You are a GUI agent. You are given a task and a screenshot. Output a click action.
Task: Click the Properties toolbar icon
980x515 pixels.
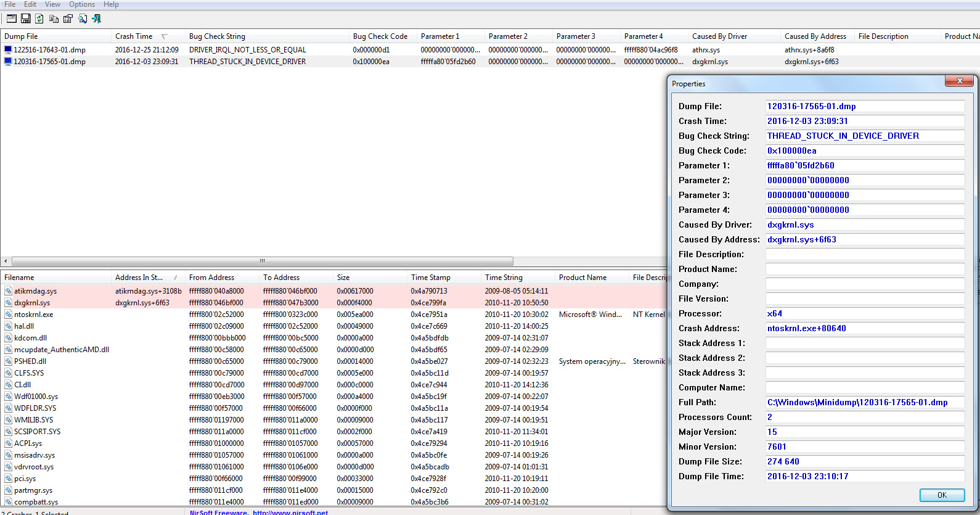[68, 19]
